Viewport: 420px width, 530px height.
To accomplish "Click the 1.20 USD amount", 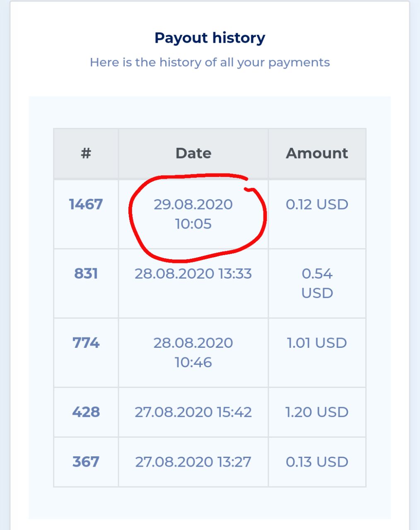I will 317,412.
